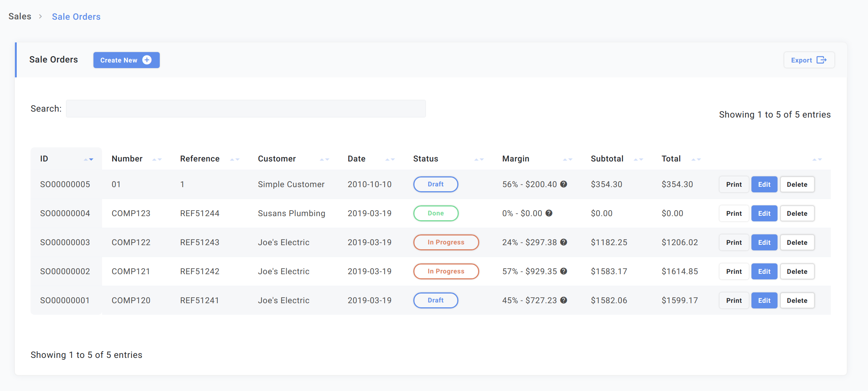Click margin help icon for SO00000002

pos(564,271)
